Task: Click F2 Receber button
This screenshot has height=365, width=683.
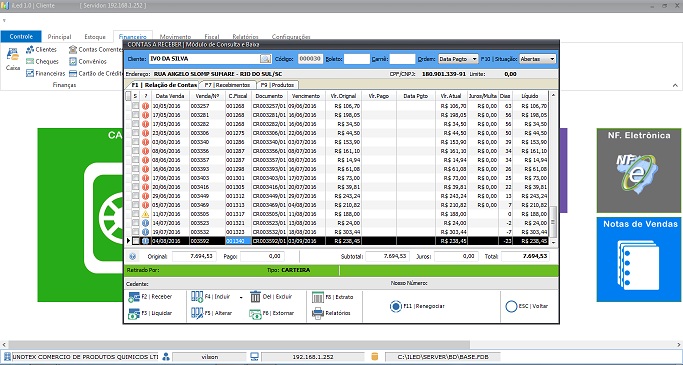Action: (151, 297)
